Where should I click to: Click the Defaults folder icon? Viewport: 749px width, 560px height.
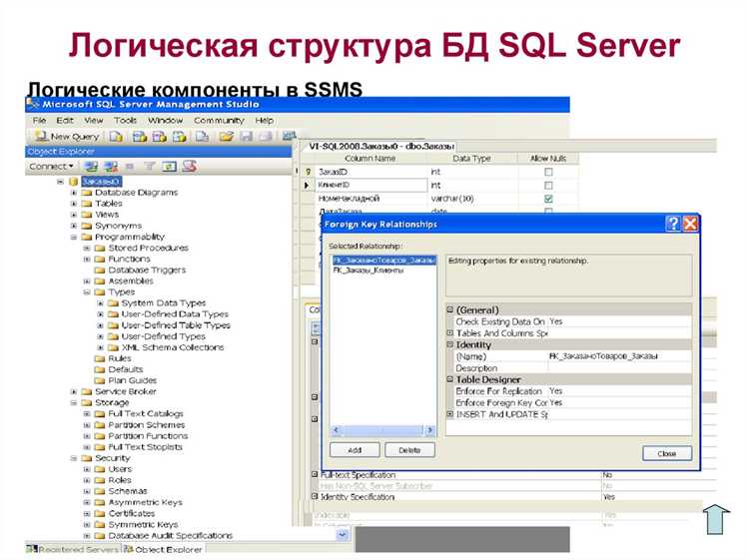(100, 369)
